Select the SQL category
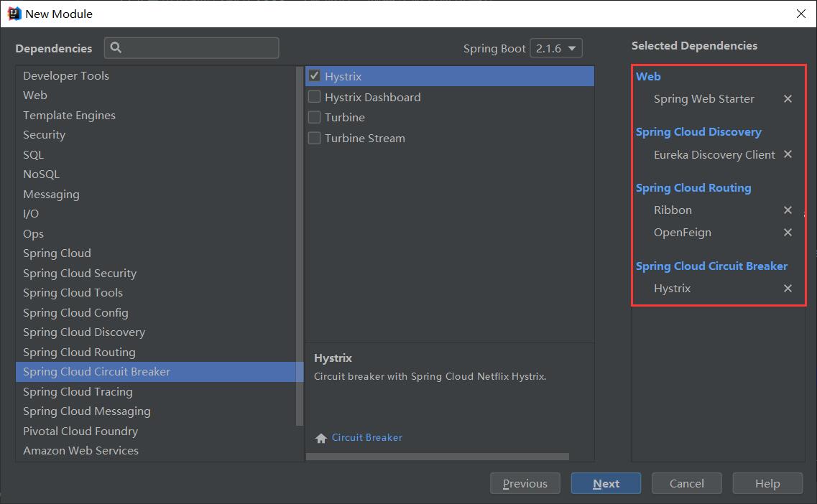This screenshot has height=504, width=817. coord(156,154)
